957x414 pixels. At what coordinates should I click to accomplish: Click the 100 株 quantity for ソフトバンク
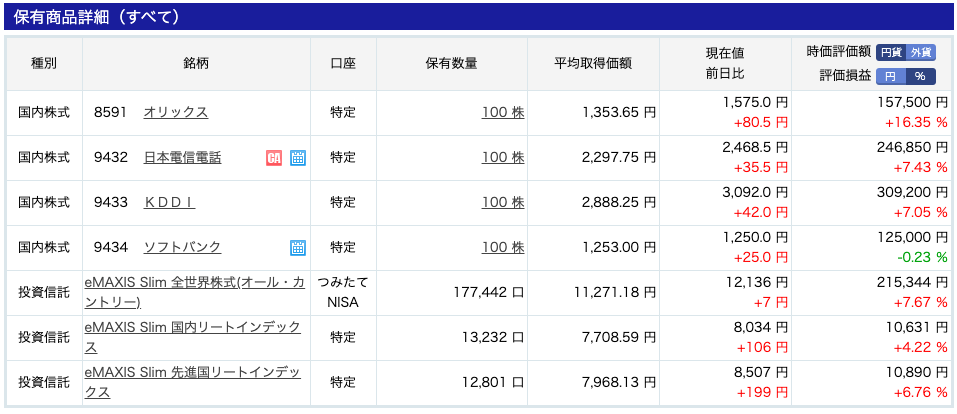pyautogui.click(x=503, y=247)
